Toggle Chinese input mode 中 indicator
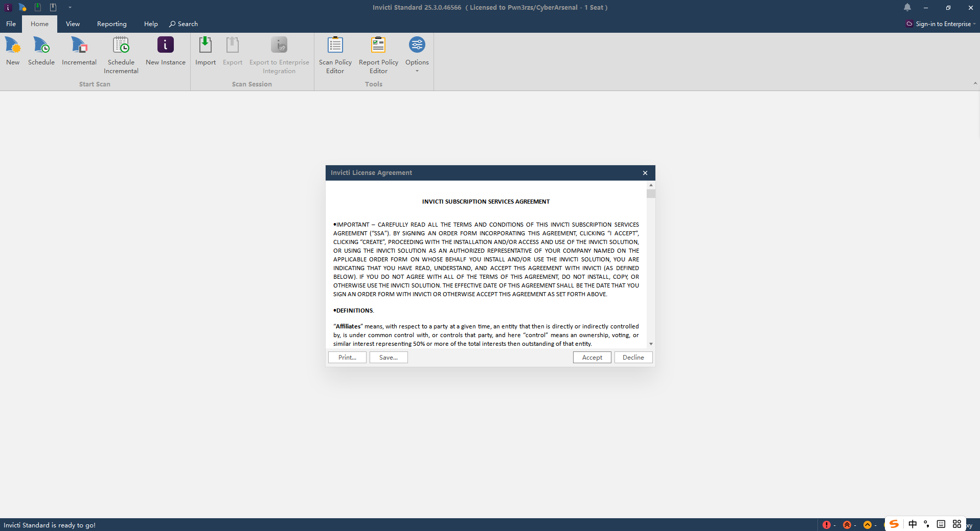 tap(913, 524)
